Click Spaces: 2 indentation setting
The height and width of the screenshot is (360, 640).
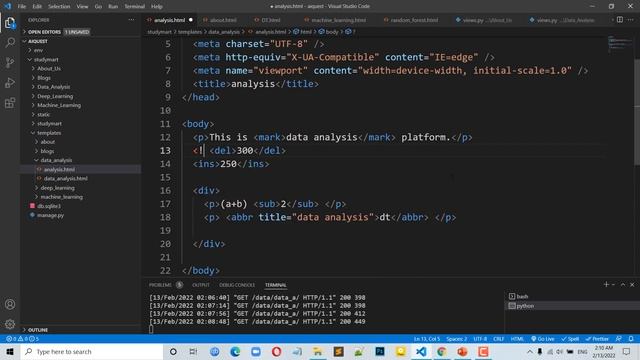pos(456,339)
